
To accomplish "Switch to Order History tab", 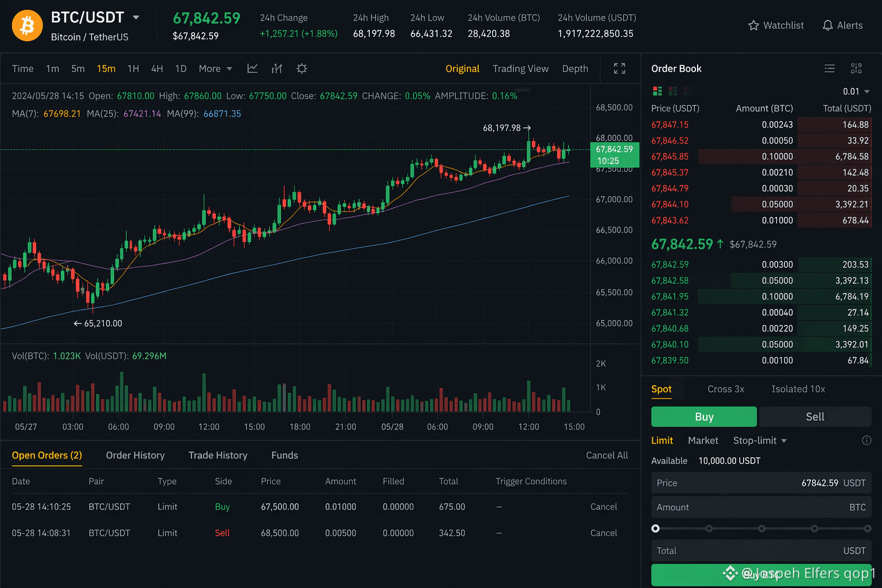I will (x=136, y=455).
